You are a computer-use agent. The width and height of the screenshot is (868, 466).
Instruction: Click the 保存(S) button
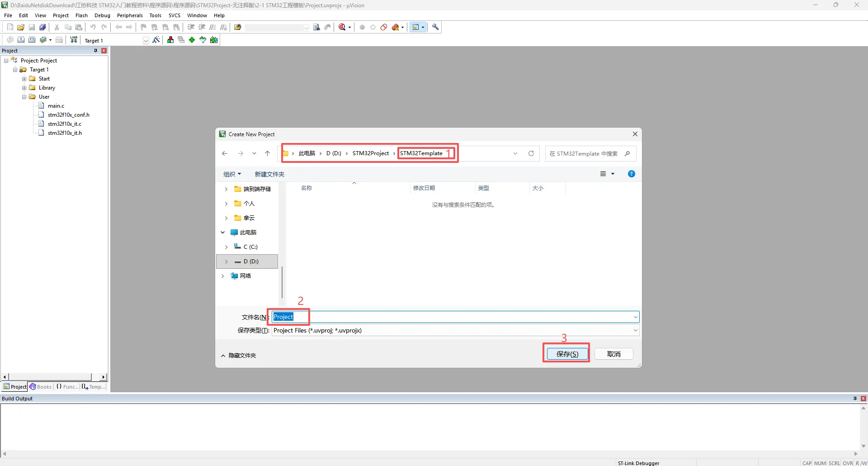567,354
